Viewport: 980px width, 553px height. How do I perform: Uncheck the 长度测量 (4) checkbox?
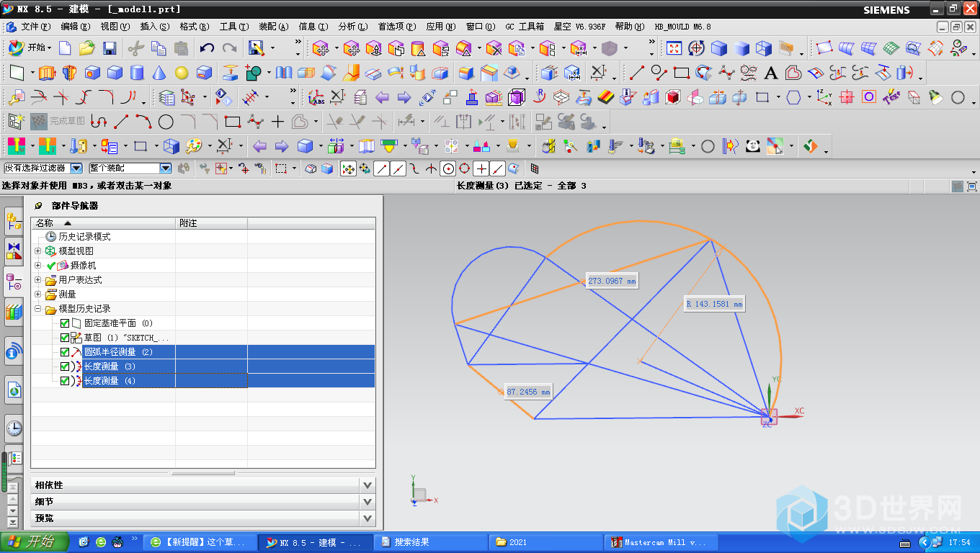click(x=65, y=381)
